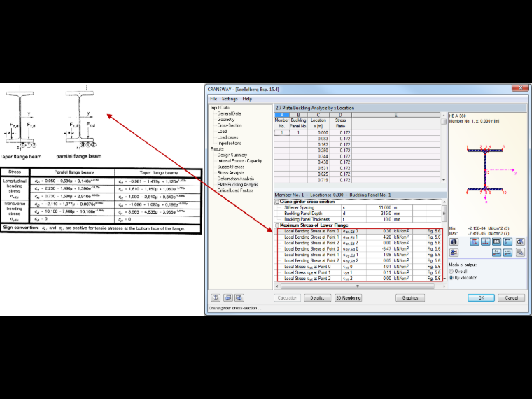Viewport: 532px width, 399px height.
Task: Open Stress Analysis results
Action: click(x=230, y=173)
